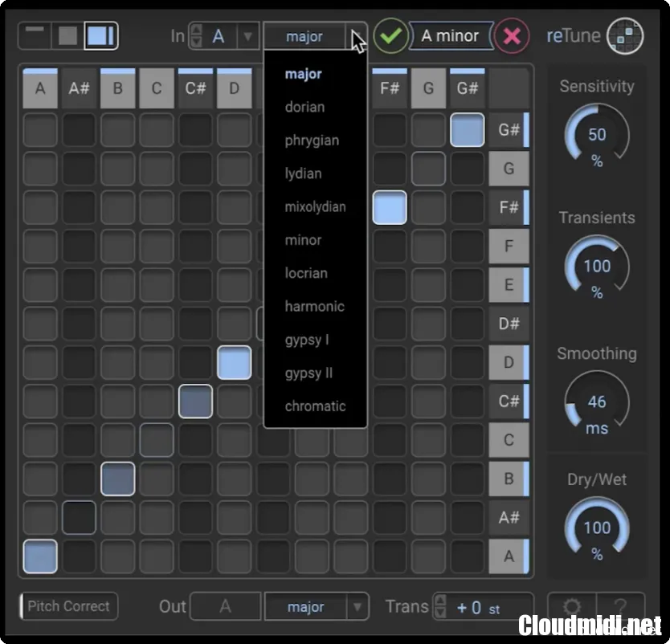The width and height of the screenshot is (670, 644).
Task: Choose dorian from the scale list
Action: 304,107
